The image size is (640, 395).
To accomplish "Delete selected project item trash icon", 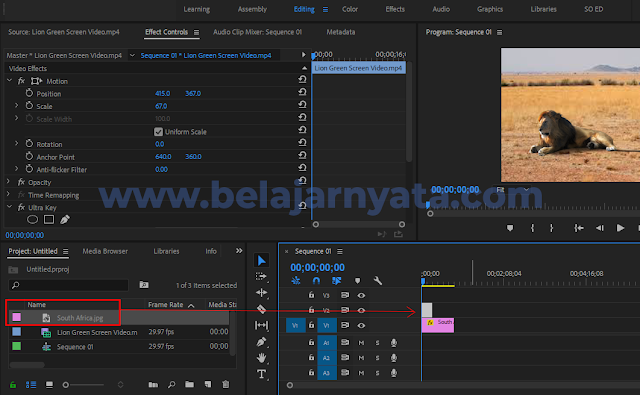I will coord(226,384).
